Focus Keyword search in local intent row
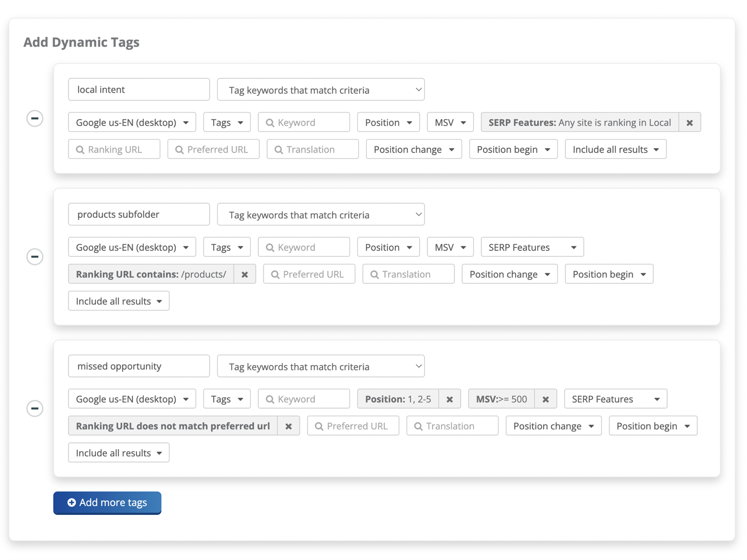The height and width of the screenshot is (560, 747). click(x=304, y=122)
